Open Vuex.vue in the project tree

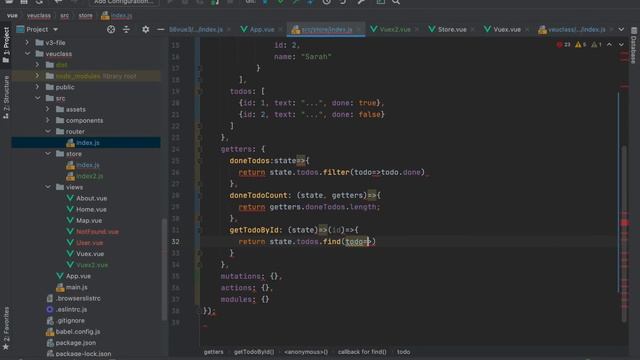90,253
